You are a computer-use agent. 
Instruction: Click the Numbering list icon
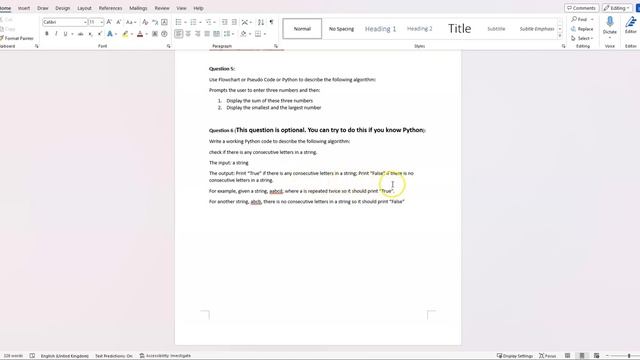pyautogui.click(x=193, y=22)
